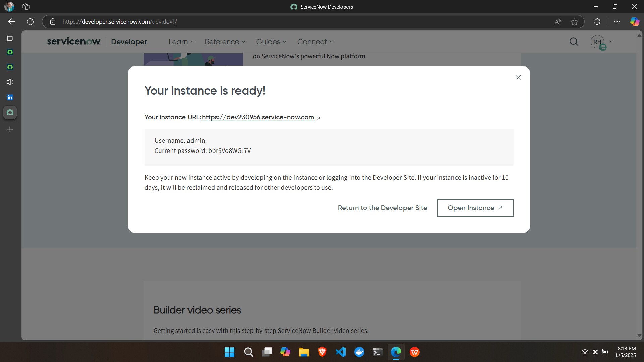Close the instance ready dialog
644x362 pixels.
pyautogui.click(x=518, y=77)
